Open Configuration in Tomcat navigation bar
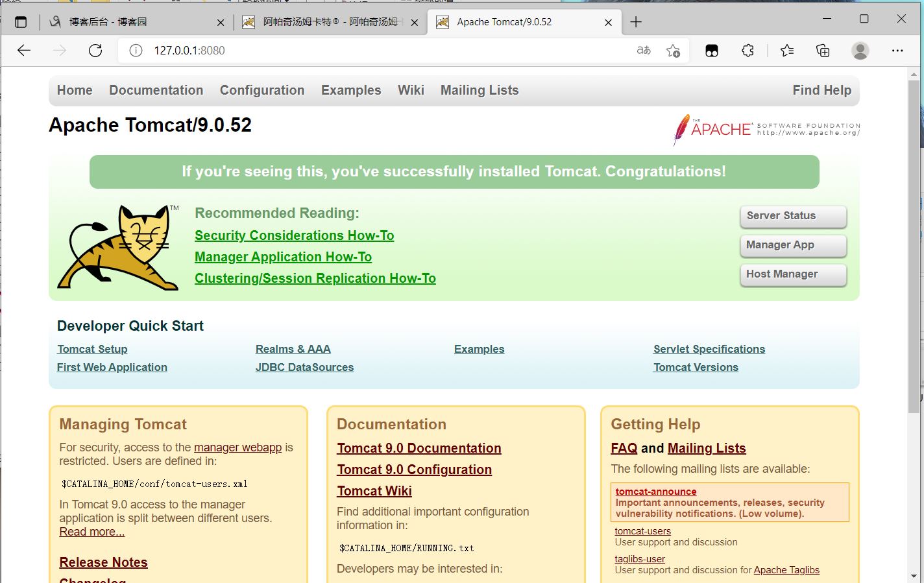 coord(262,90)
